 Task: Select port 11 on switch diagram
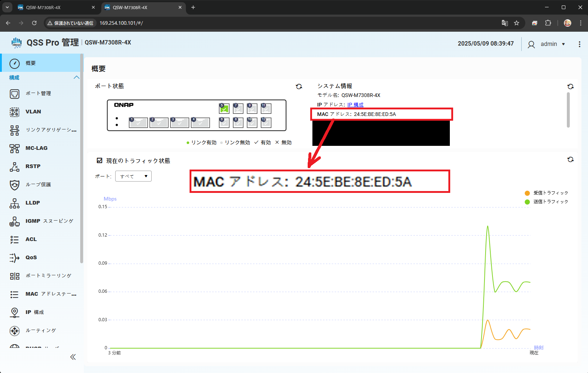click(x=266, y=108)
